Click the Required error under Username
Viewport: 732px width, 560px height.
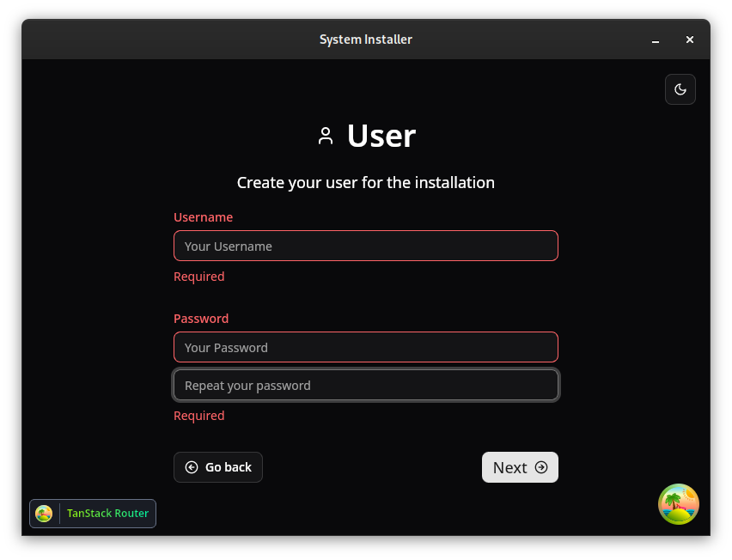[198, 277]
